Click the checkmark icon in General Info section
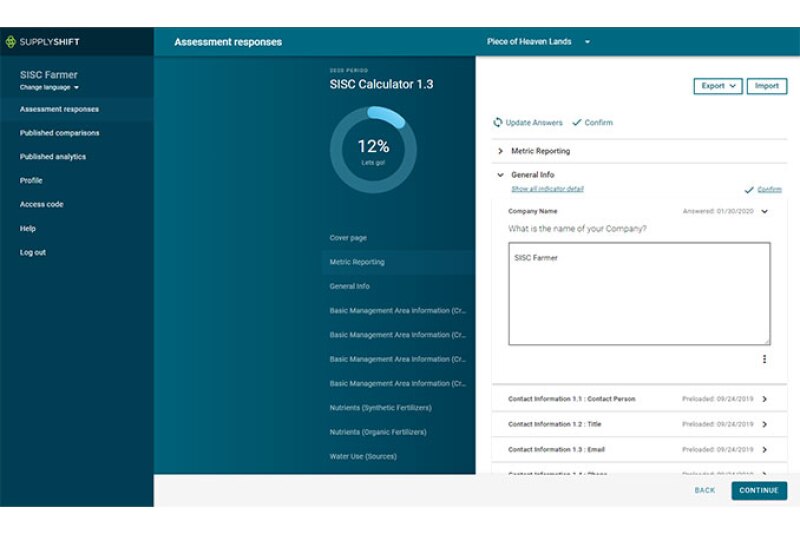The image size is (800, 534). click(x=748, y=190)
